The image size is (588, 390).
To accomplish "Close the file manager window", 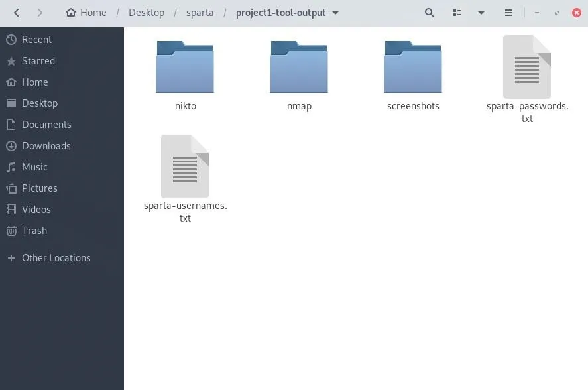I will click(576, 13).
